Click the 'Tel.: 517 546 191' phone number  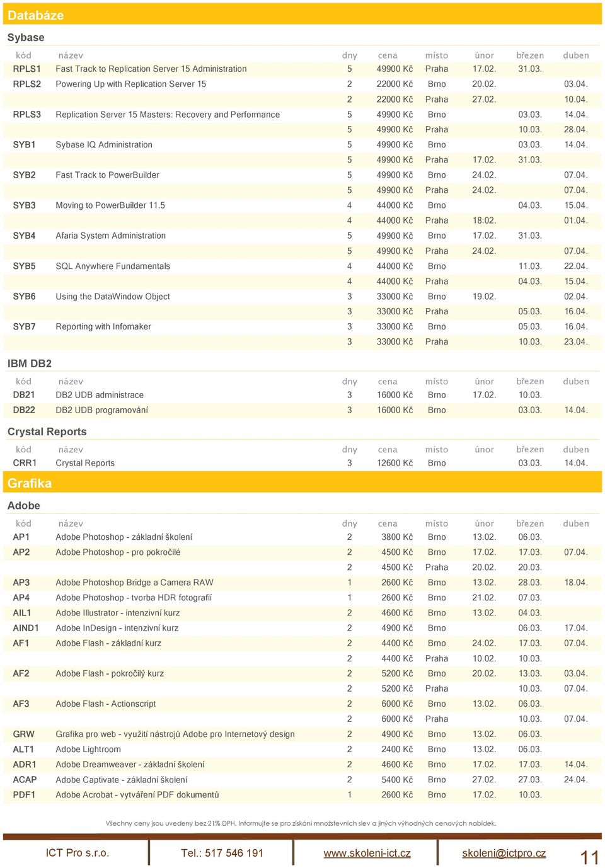click(x=222, y=853)
